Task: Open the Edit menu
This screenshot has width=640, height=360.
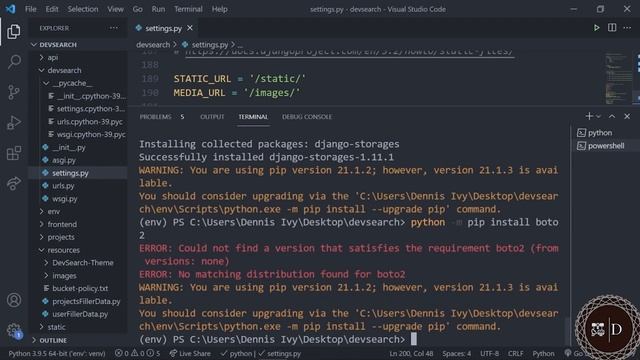Action: click(x=52, y=9)
